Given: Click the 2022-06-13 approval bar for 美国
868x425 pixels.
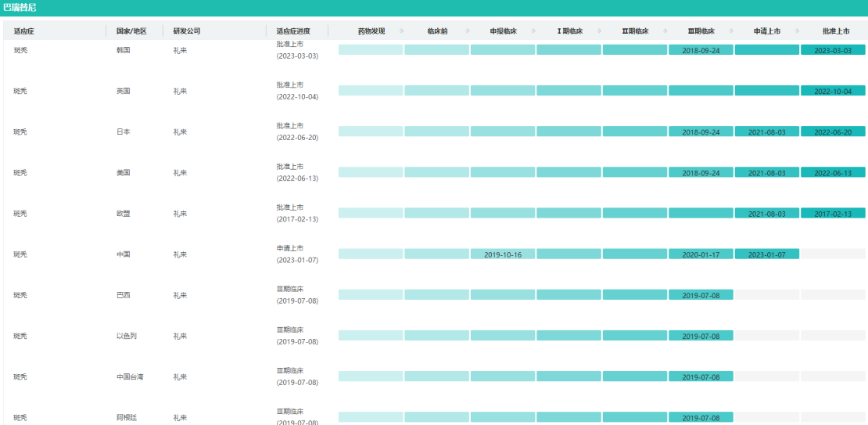Looking at the screenshot, I should coord(833,172).
